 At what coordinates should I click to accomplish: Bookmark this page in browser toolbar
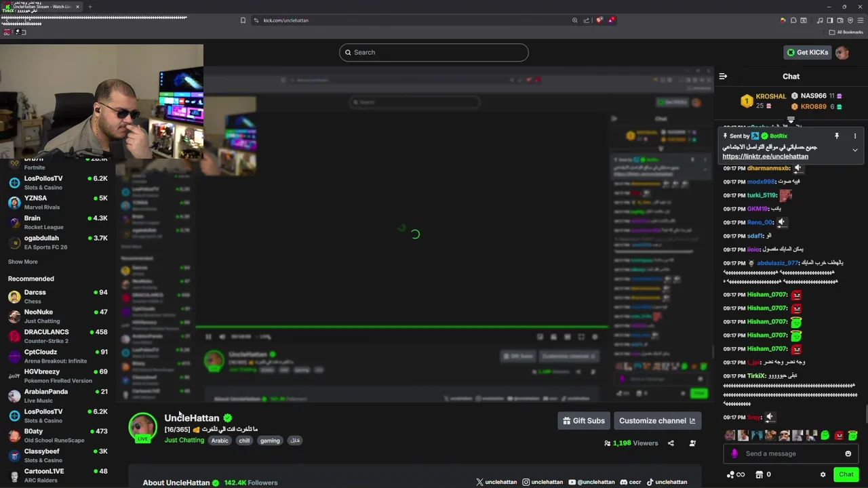coord(243,20)
